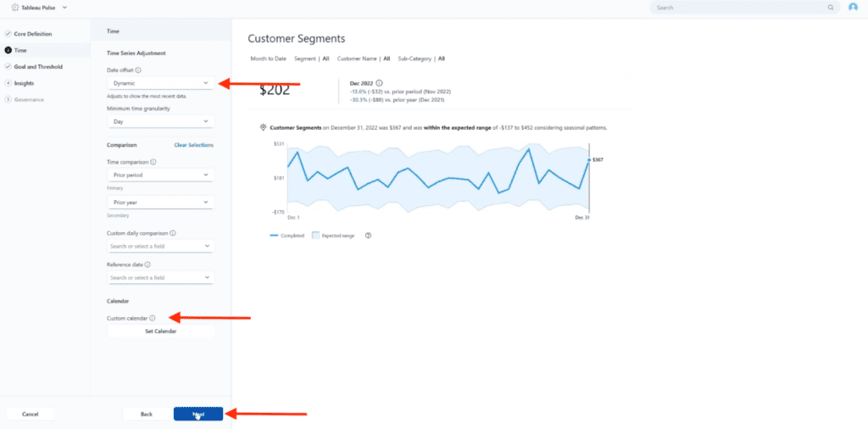Click the $367 endpoint on chart

click(x=589, y=160)
